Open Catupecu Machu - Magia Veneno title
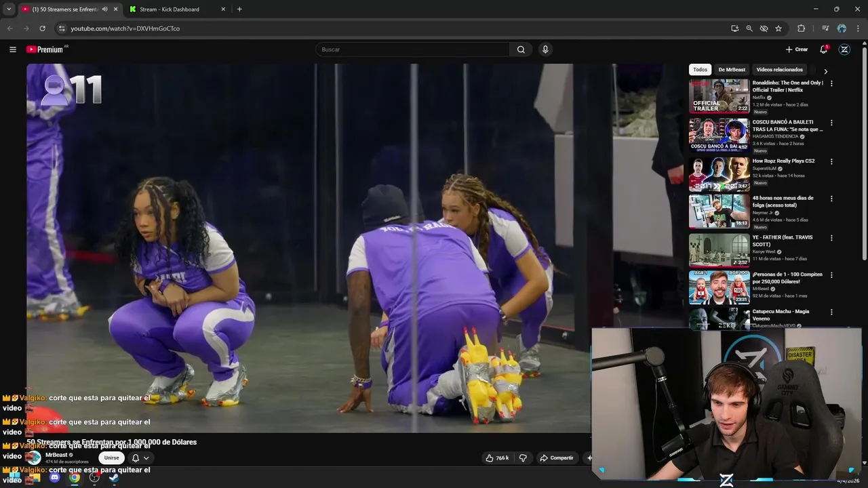Viewport: 868px width, 488px height. click(781, 314)
